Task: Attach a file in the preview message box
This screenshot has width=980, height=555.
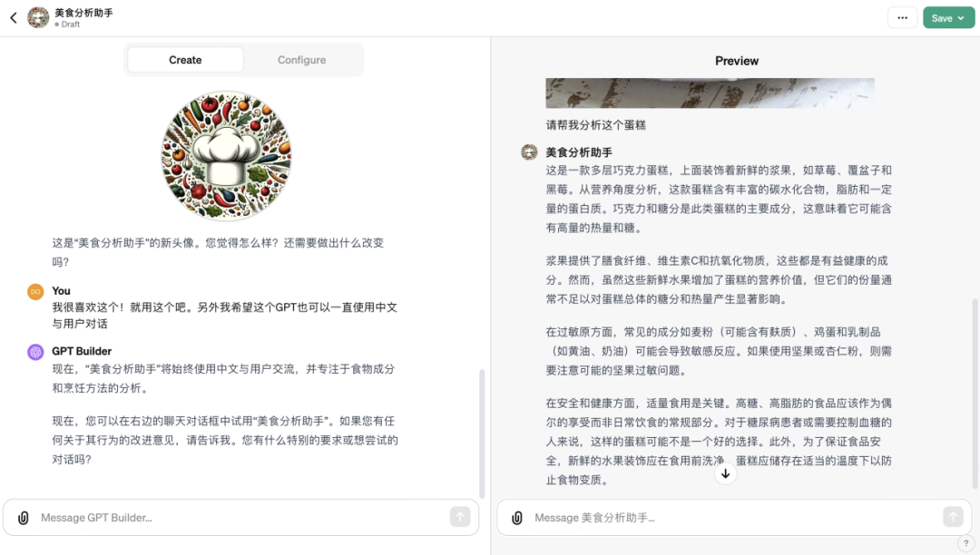Action: click(517, 518)
